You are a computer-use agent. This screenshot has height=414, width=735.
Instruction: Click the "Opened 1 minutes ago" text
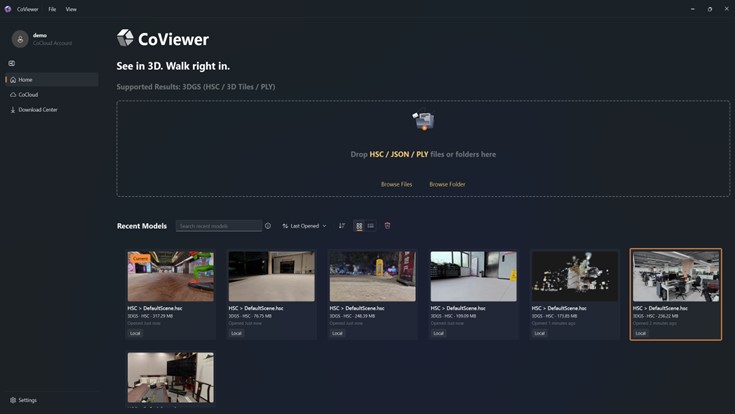[553, 324]
